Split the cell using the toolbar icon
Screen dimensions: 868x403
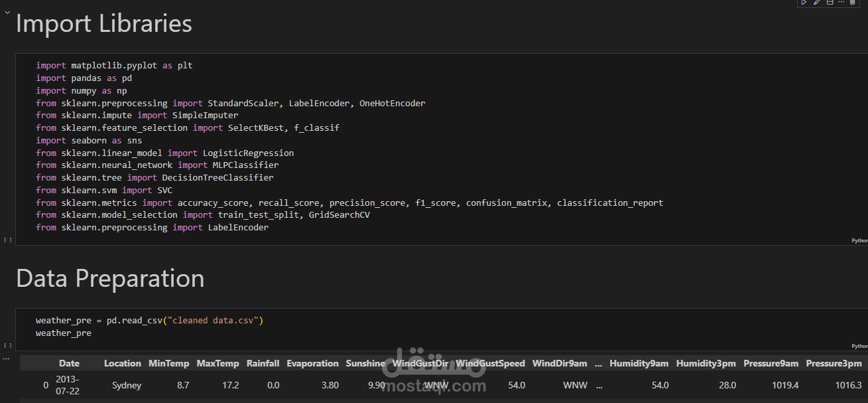pyautogui.click(x=829, y=3)
